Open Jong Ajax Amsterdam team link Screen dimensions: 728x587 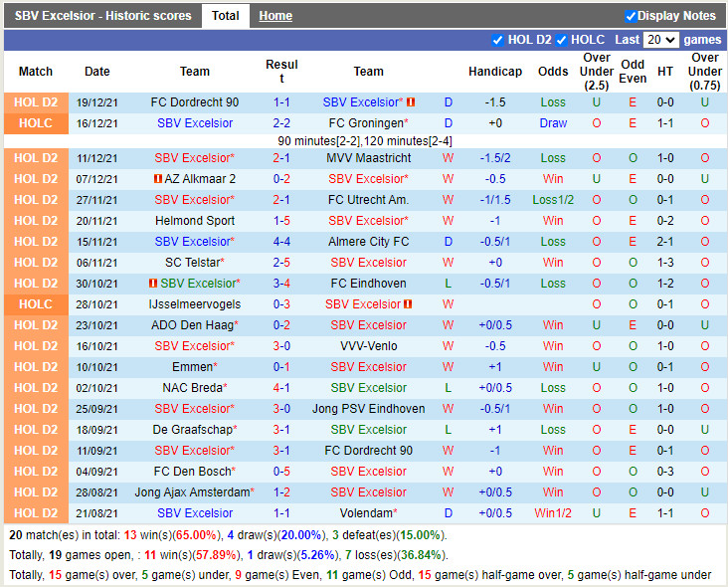click(x=192, y=492)
